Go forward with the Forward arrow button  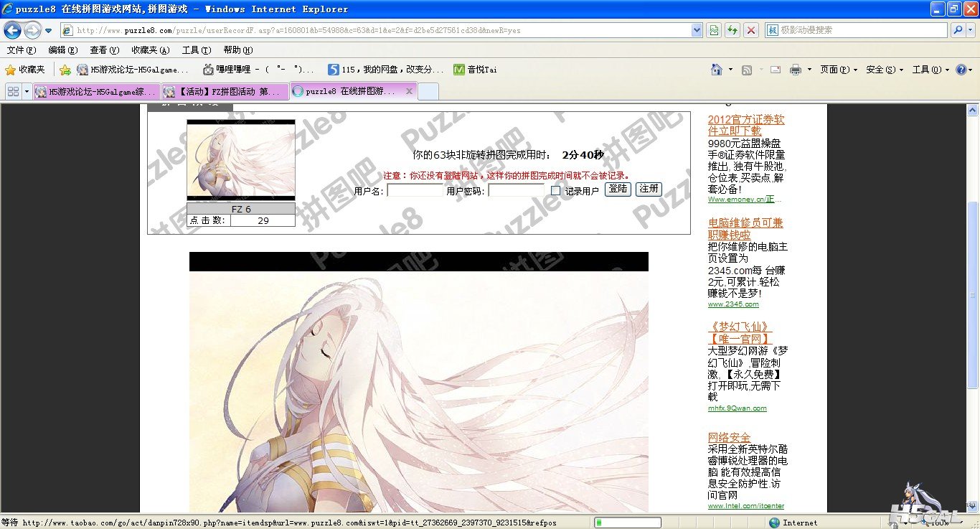click(x=32, y=30)
